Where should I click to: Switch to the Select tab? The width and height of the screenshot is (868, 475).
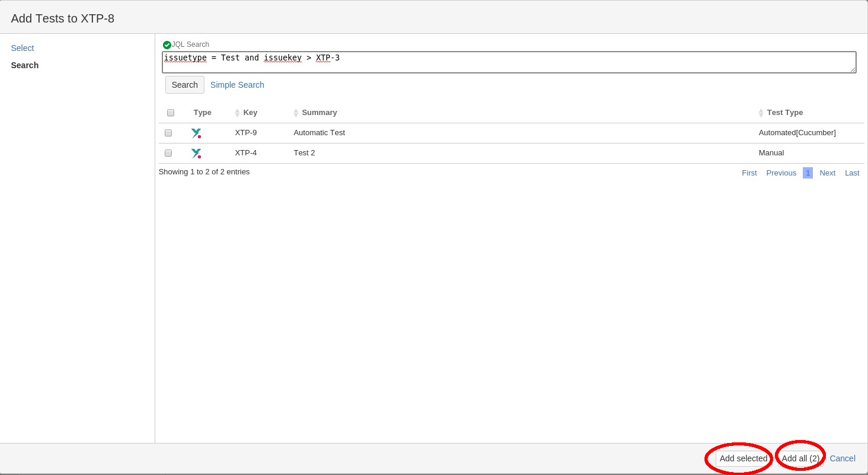pos(23,48)
